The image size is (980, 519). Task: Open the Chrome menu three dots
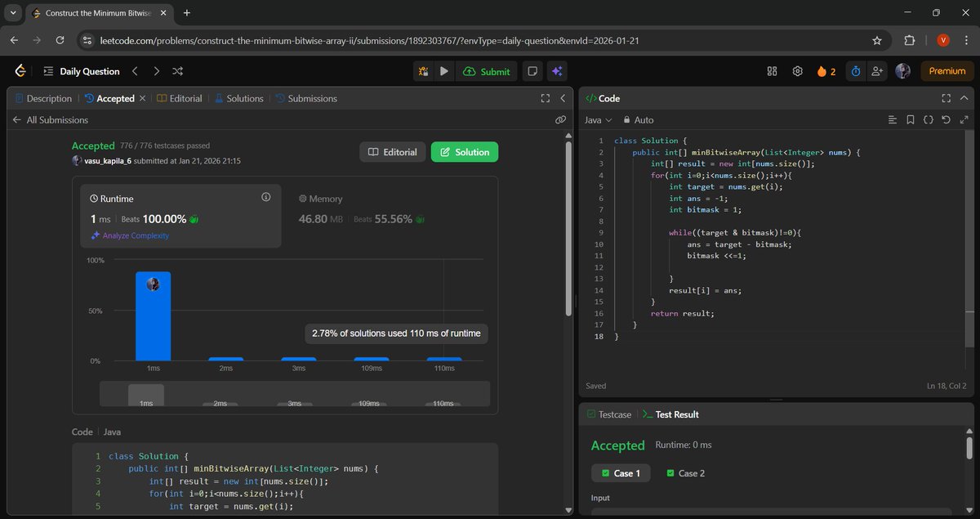tap(967, 40)
